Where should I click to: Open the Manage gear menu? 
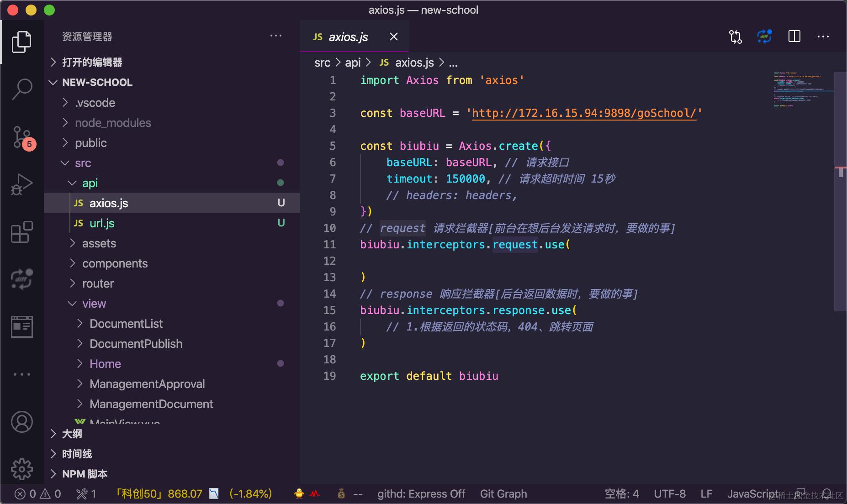click(x=21, y=469)
